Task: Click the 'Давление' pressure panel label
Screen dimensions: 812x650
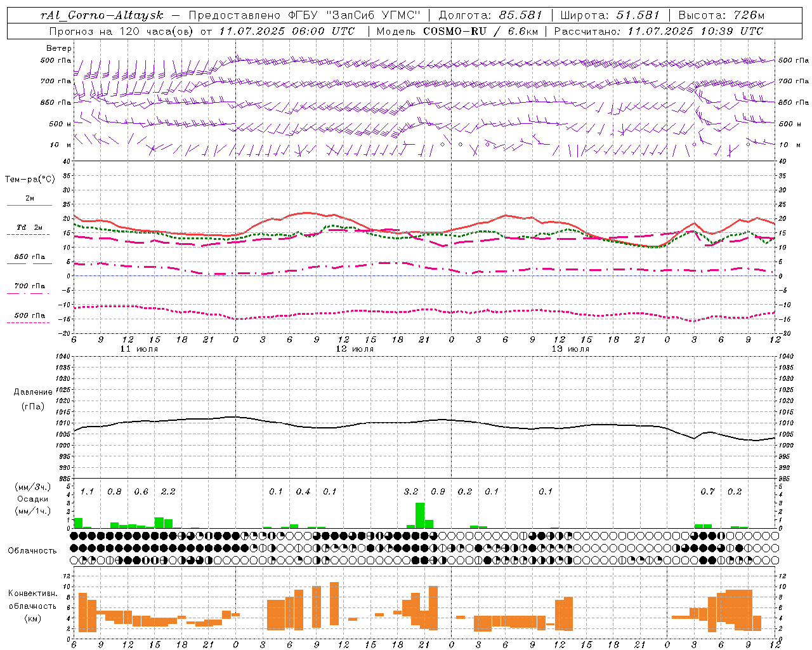Action: click(33, 392)
